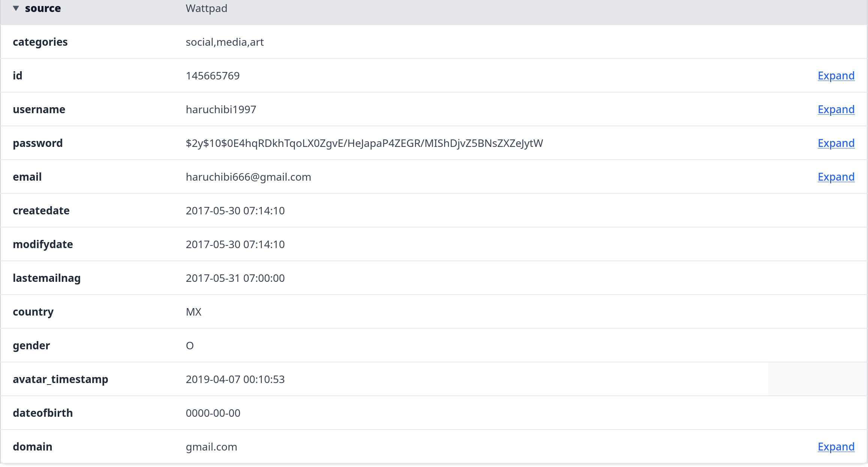Screen dimensions: 868x467
Task: Expand the username field value
Action: coord(836,109)
